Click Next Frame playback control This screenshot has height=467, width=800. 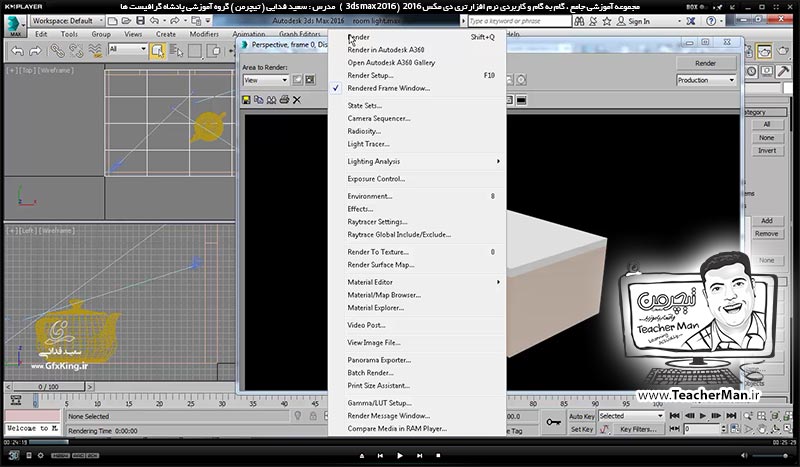[716, 416]
